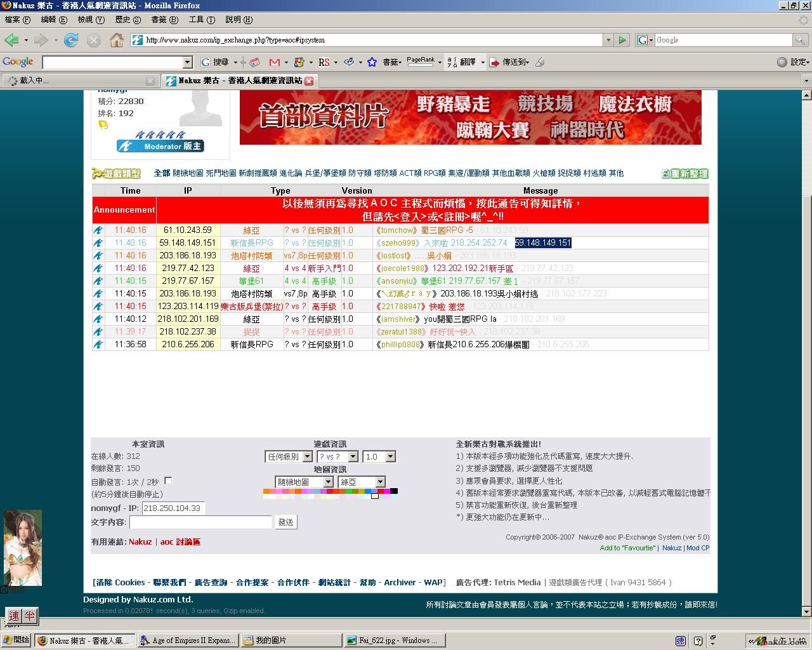Click the translate (翻譯) toolbar button
Viewport: 812px width, 650px height.
click(x=462, y=62)
